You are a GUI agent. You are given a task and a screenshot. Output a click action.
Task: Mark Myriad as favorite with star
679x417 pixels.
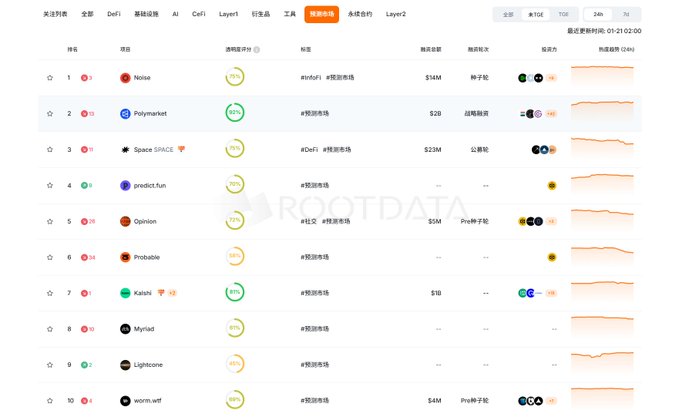click(50, 329)
